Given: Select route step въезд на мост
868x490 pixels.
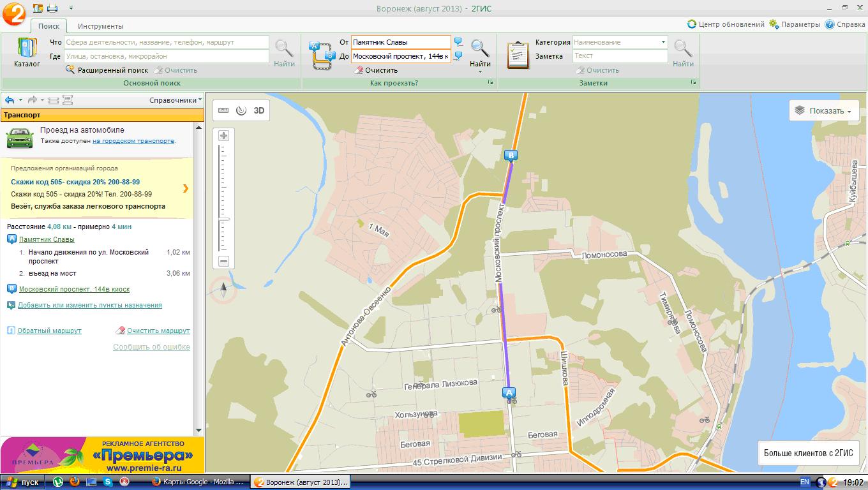Looking at the screenshot, I should (105, 273).
